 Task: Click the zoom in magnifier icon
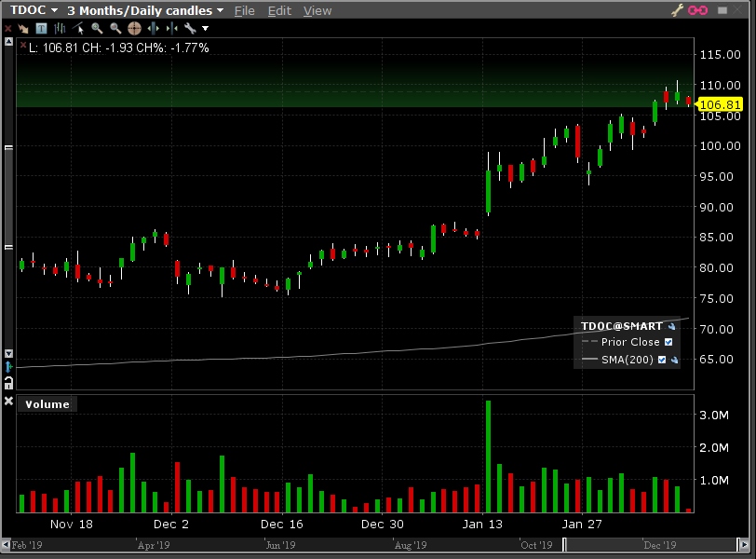(97, 28)
